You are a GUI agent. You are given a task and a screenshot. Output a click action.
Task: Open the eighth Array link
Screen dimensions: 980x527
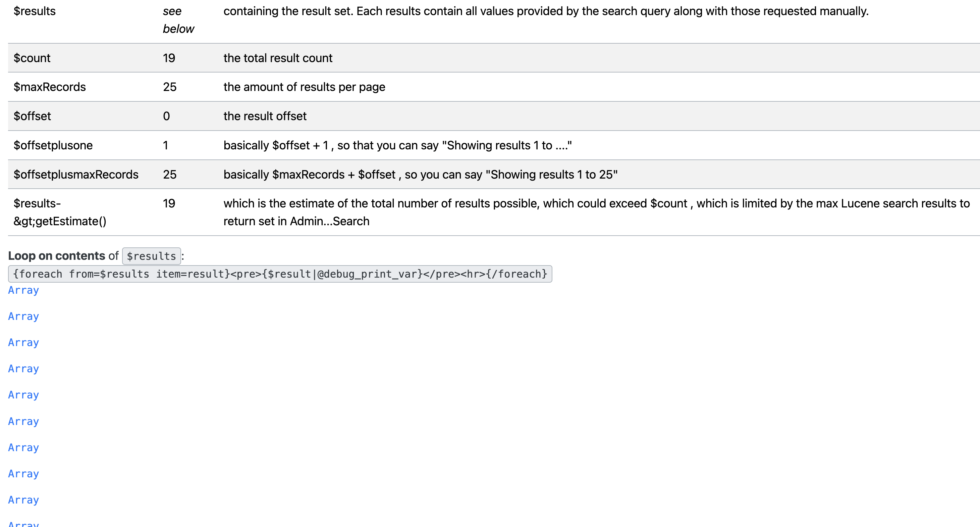[23, 474]
